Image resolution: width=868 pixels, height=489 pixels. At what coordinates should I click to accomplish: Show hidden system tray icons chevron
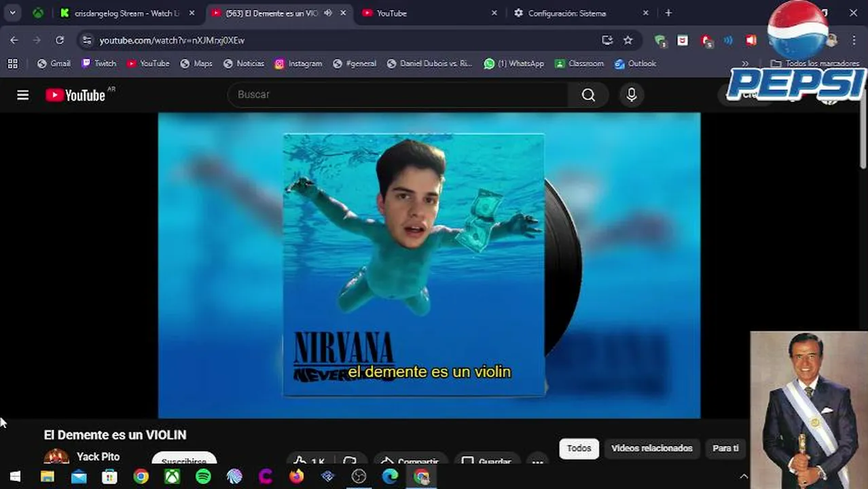[x=744, y=477]
